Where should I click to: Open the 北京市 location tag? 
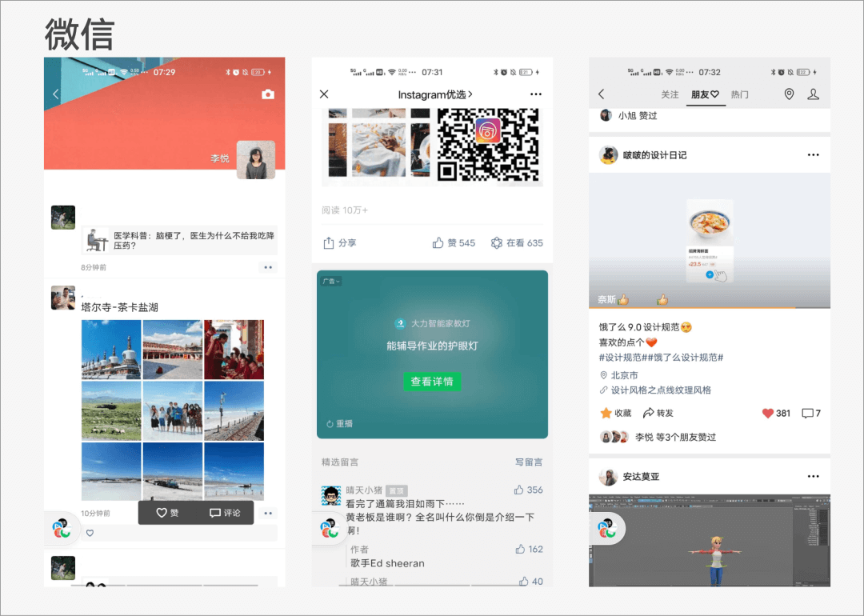[x=618, y=375]
